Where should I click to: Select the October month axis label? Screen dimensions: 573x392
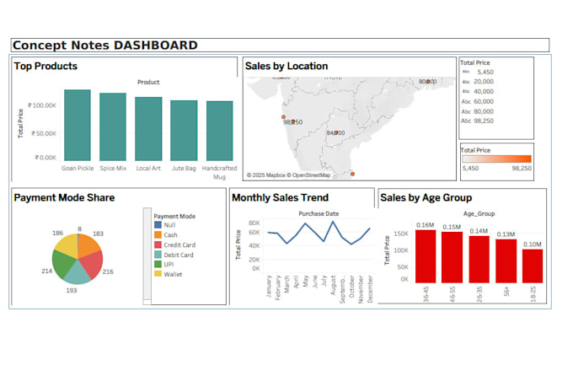point(351,287)
